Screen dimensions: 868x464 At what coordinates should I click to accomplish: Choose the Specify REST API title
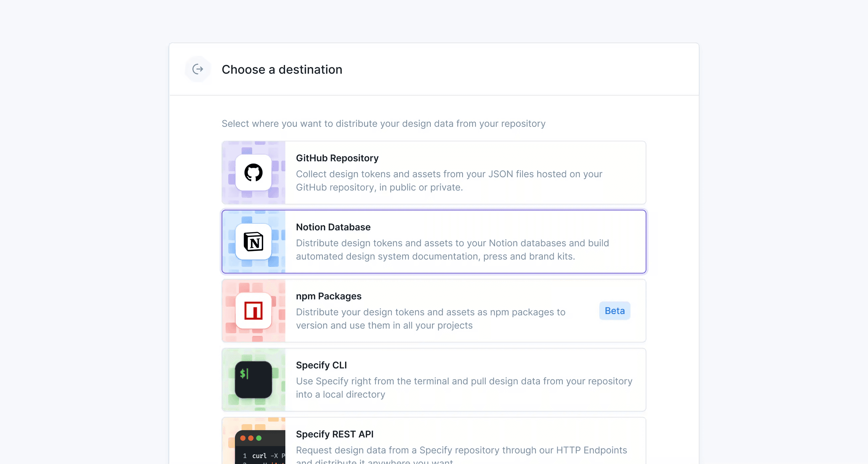click(x=334, y=434)
